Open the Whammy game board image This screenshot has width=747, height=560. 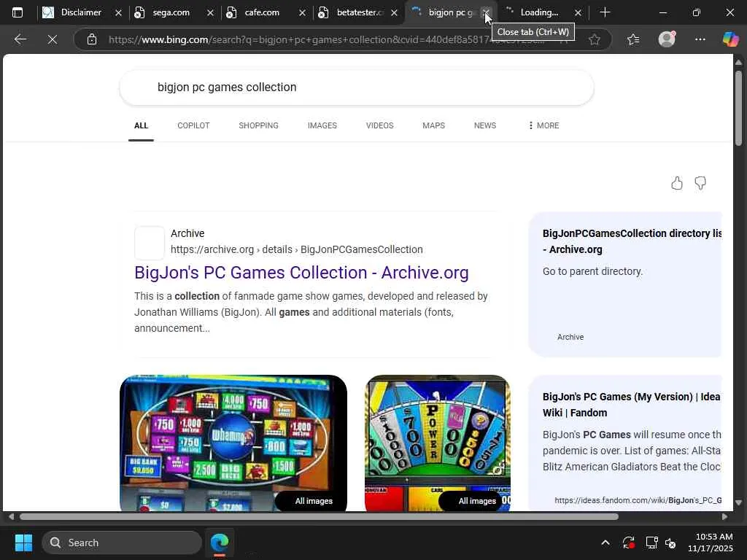[x=233, y=443]
